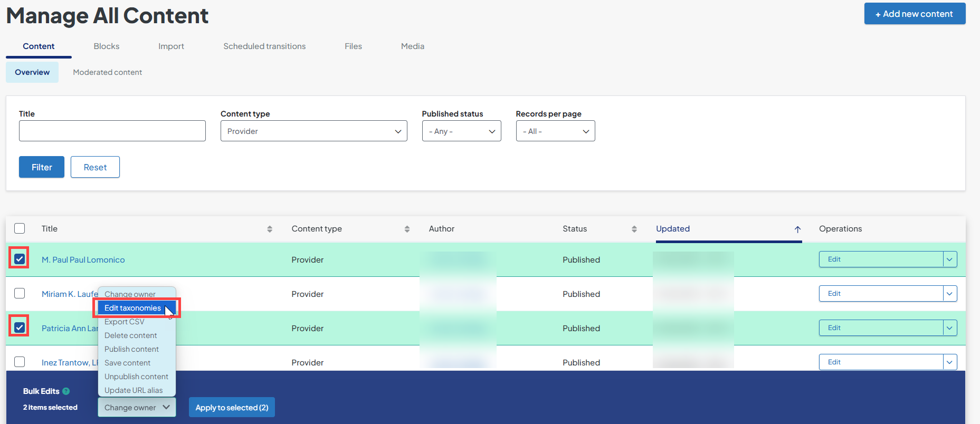The width and height of the screenshot is (980, 424).
Task: Open the Miriam K. Laufe link
Action: [x=70, y=294]
